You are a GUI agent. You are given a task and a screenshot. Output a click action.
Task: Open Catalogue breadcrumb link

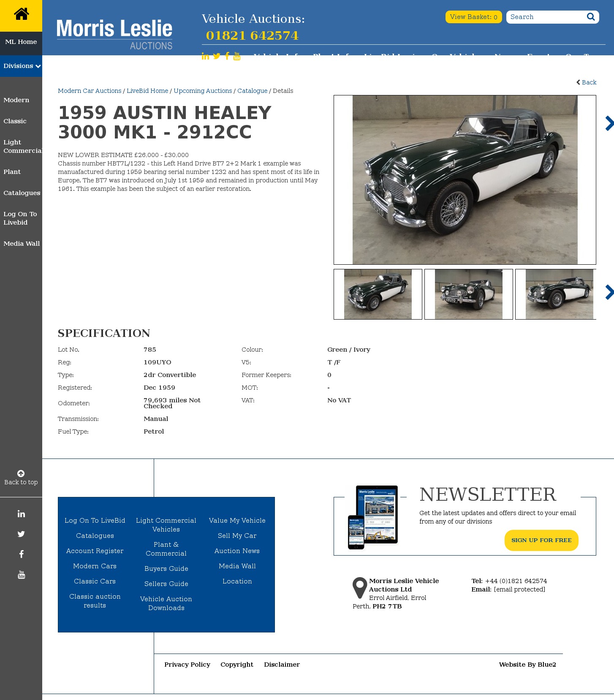pos(253,91)
